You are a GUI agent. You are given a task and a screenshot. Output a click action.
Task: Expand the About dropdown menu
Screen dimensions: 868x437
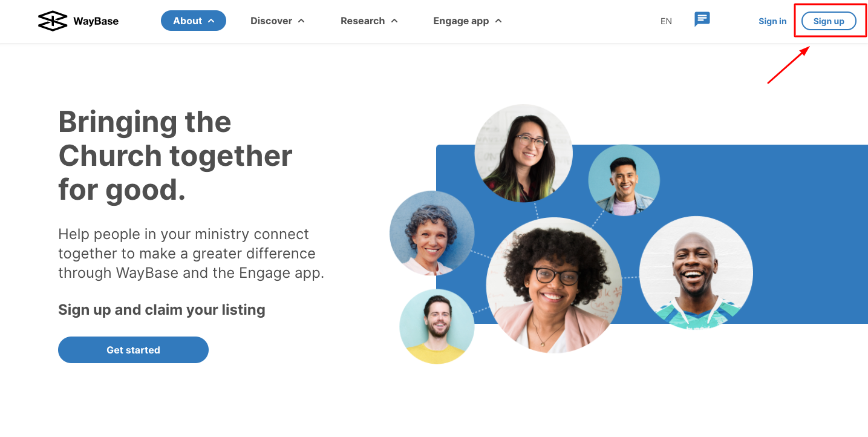194,21
